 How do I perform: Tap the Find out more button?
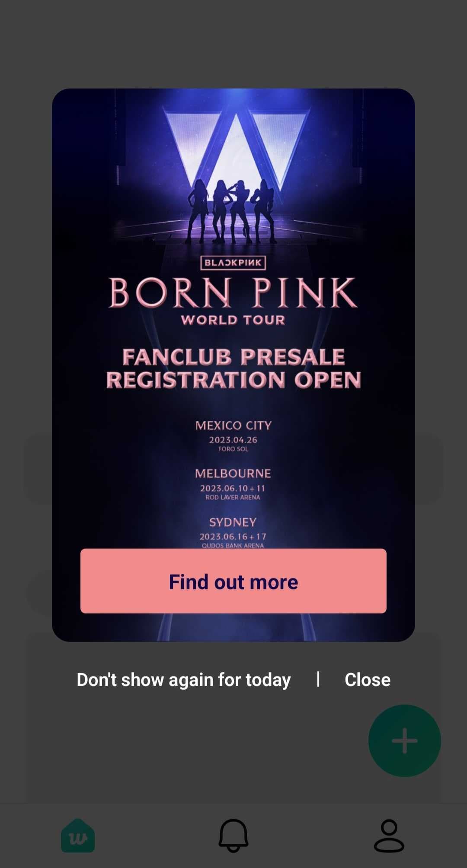coord(233,581)
